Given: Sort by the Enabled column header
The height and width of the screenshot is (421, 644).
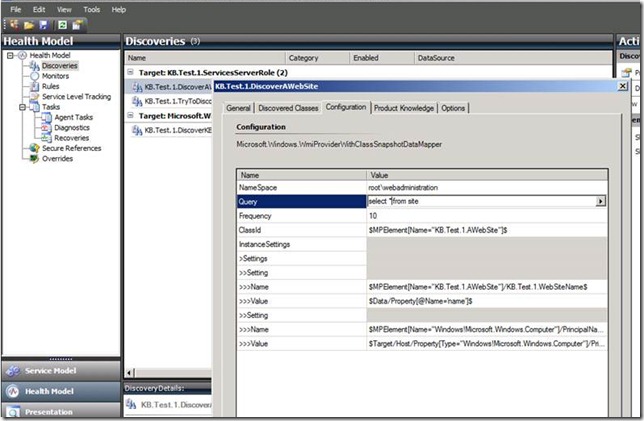Looking at the screenshot, I should 382,58.
